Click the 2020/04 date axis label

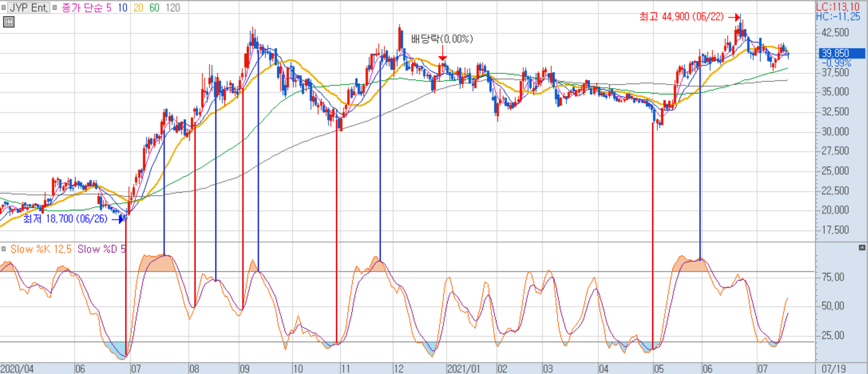point(17,369)
